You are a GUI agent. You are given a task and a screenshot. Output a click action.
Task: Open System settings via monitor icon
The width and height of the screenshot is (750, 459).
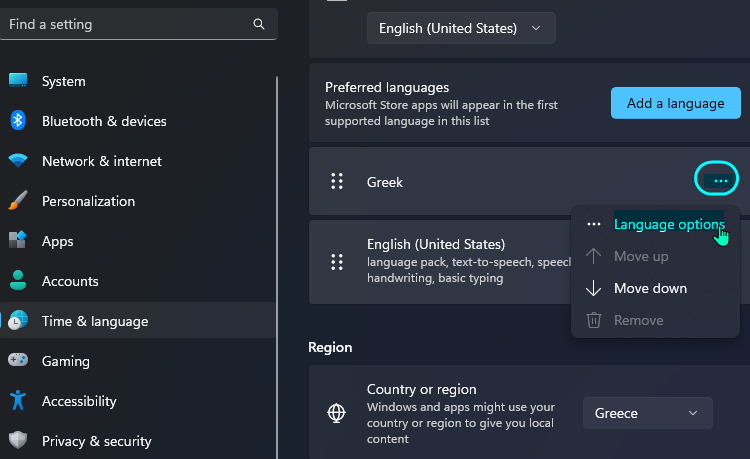pos(18,80)
